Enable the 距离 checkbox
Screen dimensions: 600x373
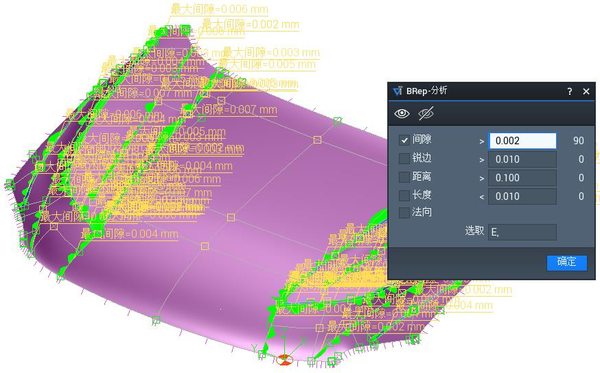(x=404, y=177)
